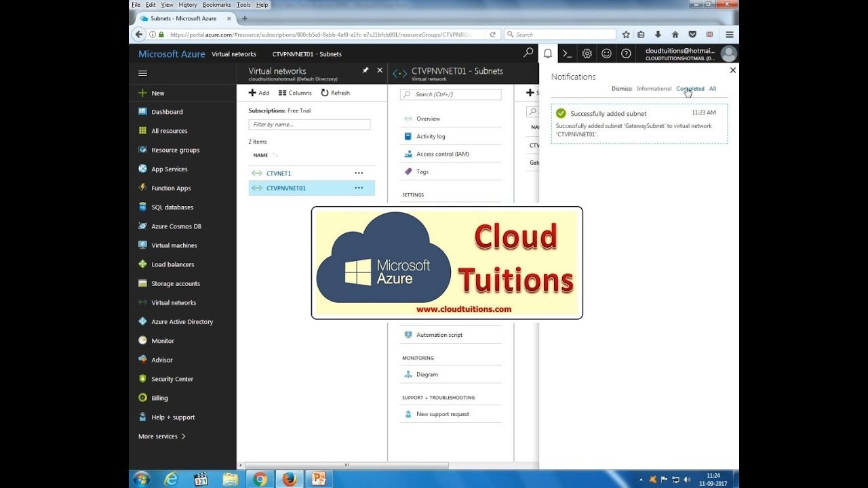Click Microsoft Azure logo text
This screenshot has height=488, width=868.
[172, 54]
